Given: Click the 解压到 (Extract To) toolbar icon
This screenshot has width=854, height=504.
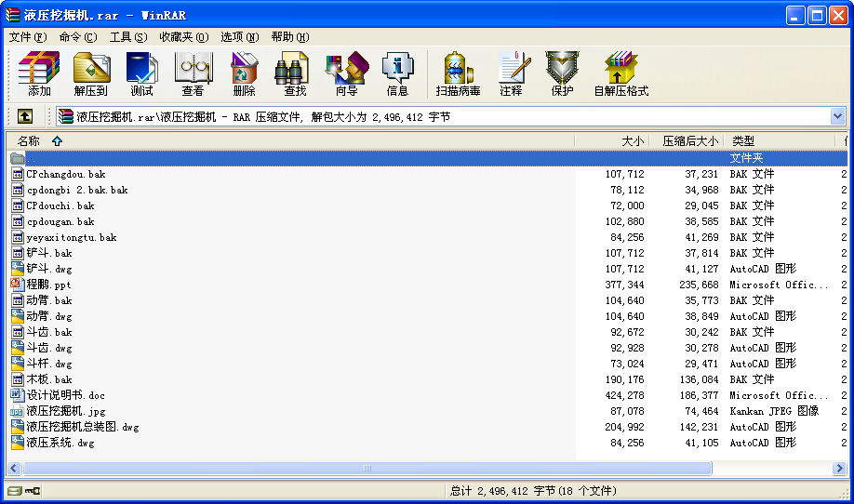Looking at the screenshot, I should 90,74.
